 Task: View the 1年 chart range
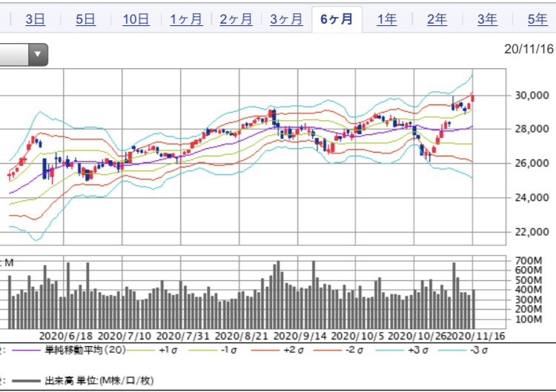pyautogui.click(x=387, y=19)
